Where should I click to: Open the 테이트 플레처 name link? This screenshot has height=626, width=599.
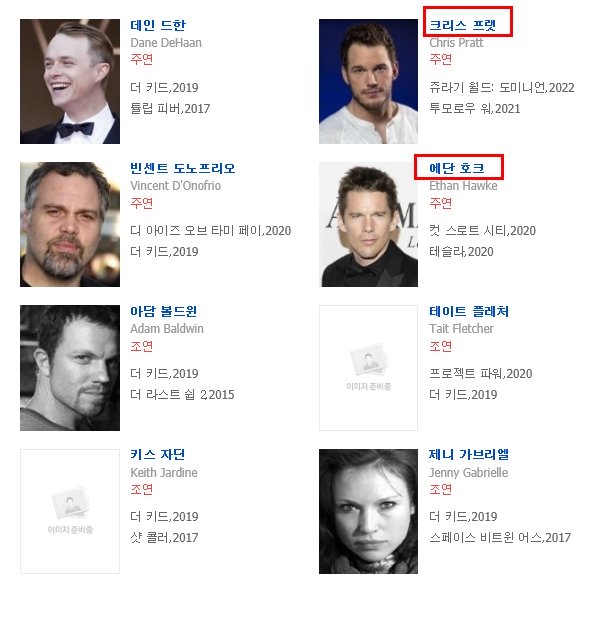(469, 311)
